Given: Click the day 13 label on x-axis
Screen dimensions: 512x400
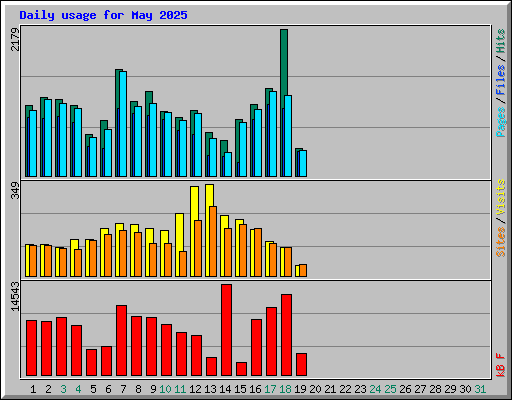Looking at the screenshot, I should coord(210,389).
